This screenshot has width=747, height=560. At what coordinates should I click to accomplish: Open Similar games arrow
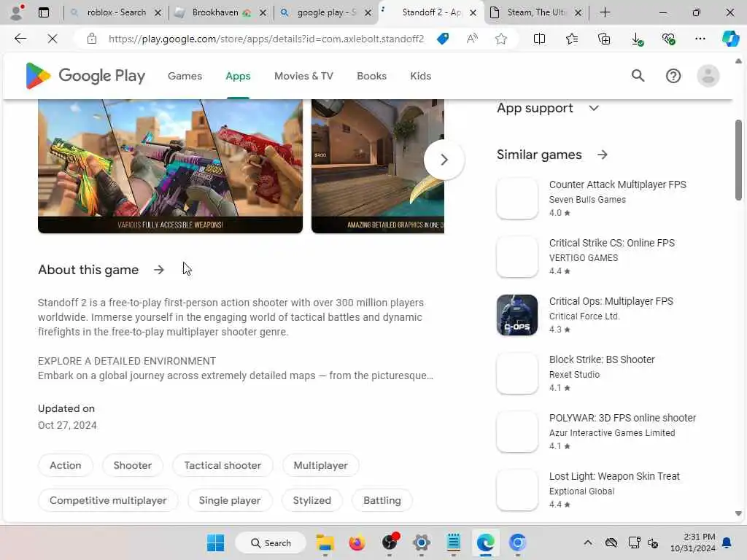click(x=602, y=155)
